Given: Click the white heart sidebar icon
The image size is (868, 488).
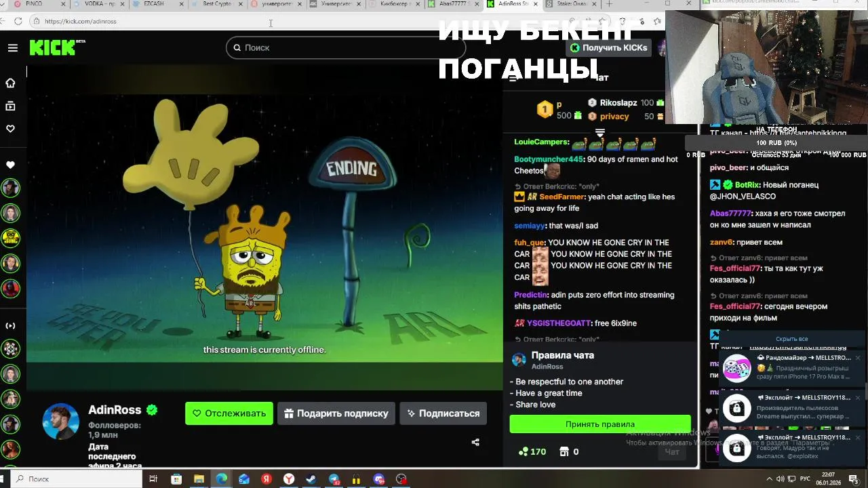Looking at the screenshot, I should pyautogui.click(x=10, y=165).
